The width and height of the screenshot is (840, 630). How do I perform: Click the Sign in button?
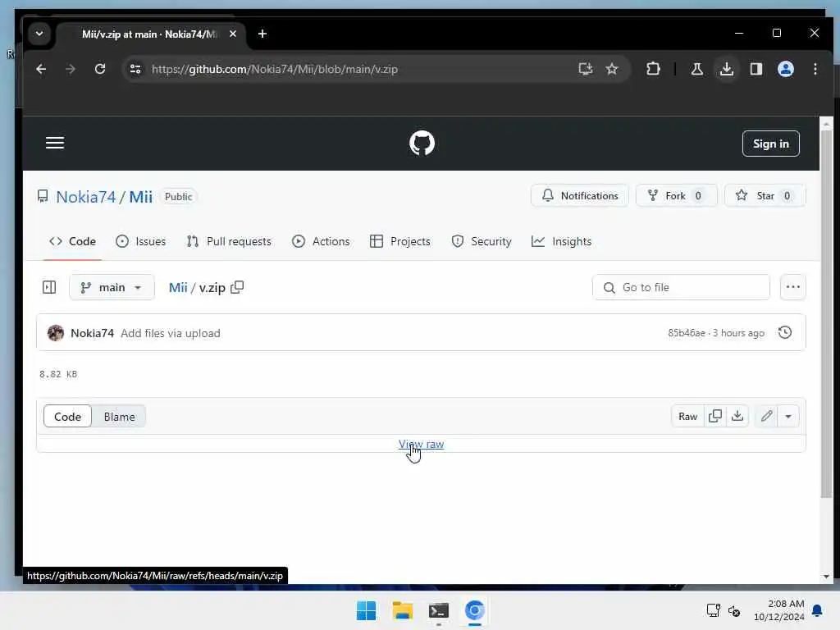point(770,144)
